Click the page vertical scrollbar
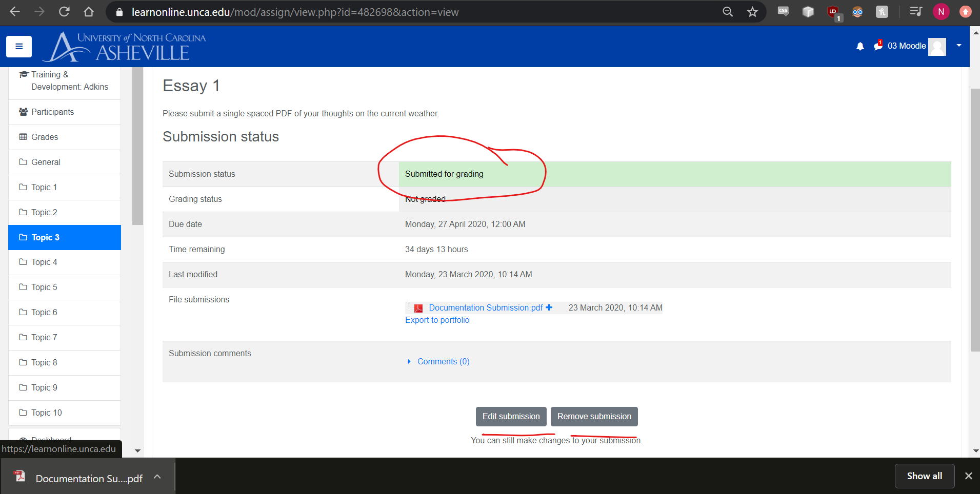Screen dimensions: 980x494 974,220
